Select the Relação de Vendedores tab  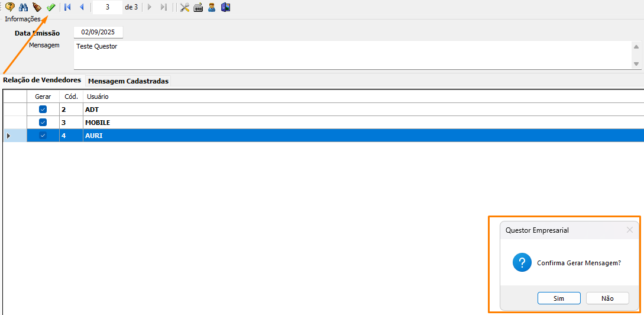[x=42, y=80]
